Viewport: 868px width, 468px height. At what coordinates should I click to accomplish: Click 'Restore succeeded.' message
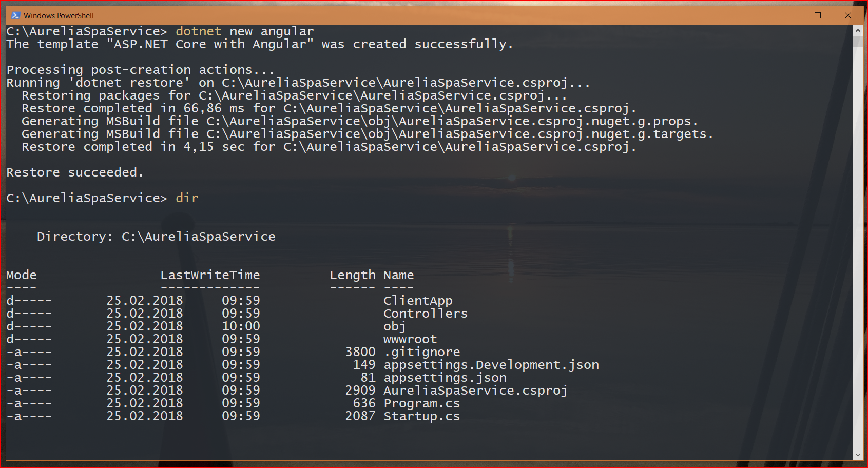click(75, 172)
